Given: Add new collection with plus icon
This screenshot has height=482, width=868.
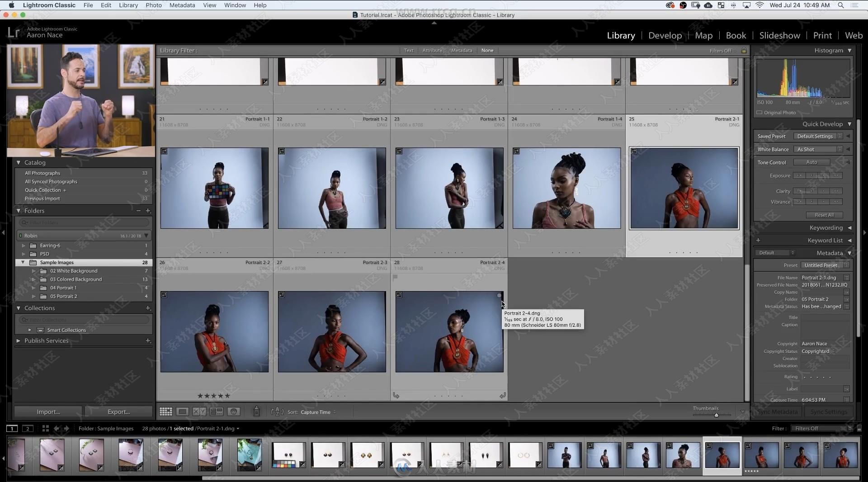Looking at the screenshot, I should 148,308.
